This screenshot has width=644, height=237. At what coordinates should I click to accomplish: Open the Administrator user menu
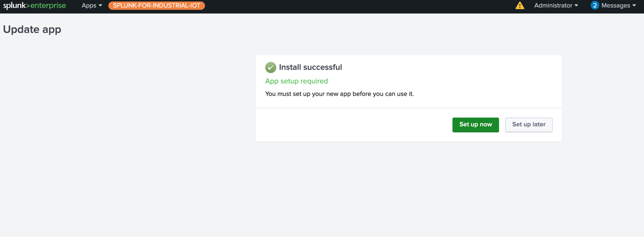553,6
